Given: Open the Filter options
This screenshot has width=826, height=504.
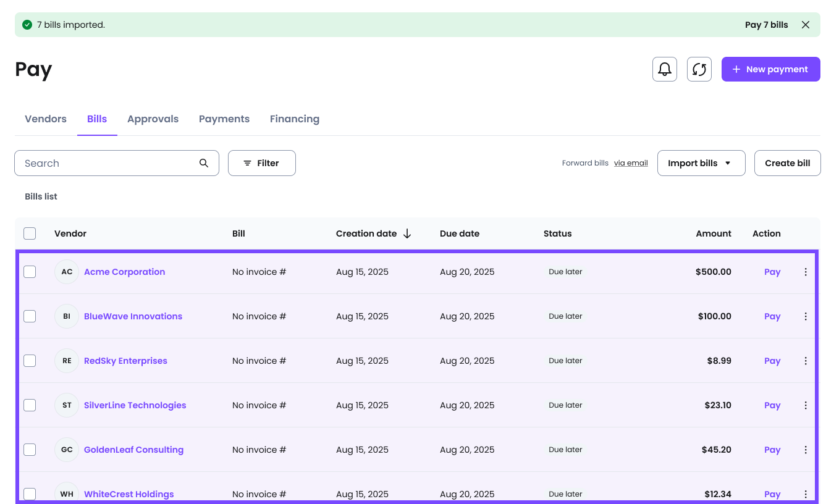Looking at the screenshot, I should click(x=261, y=163).
